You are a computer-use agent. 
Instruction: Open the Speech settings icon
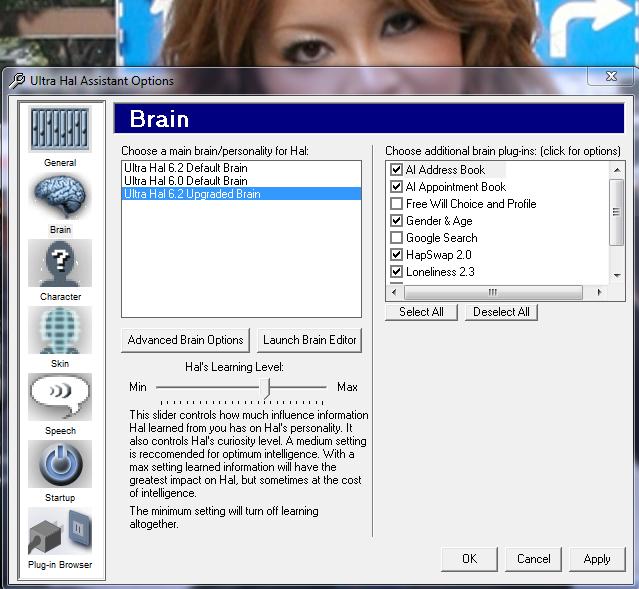60,397
